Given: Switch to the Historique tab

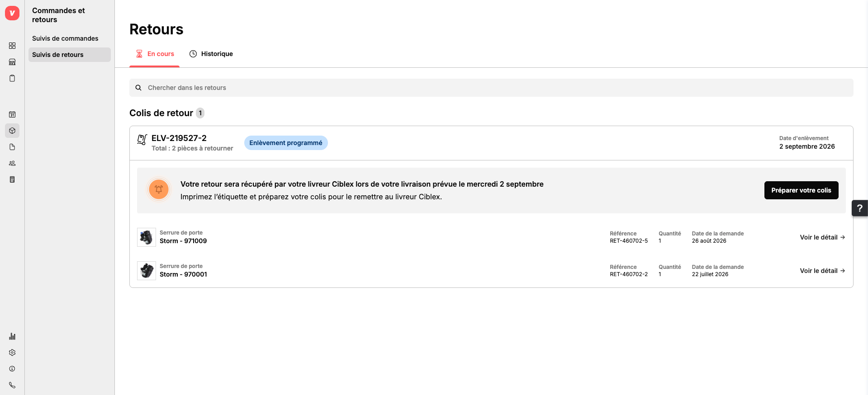Looking at the screenshot, I should [x=211, y=54].
